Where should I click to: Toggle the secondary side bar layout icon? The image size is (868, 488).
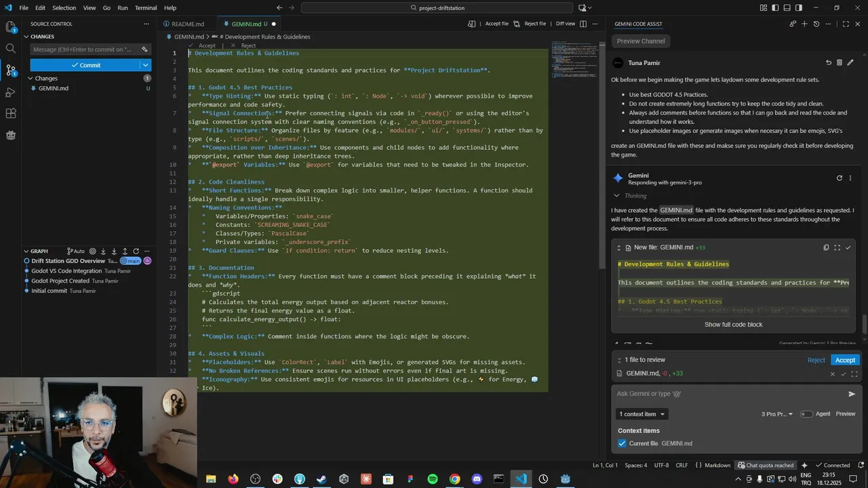click(799, 7)
